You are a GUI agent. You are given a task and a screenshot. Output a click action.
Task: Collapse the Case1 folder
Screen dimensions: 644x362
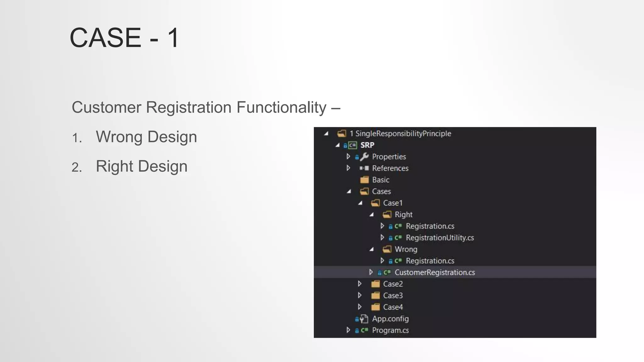pos(360,203)
